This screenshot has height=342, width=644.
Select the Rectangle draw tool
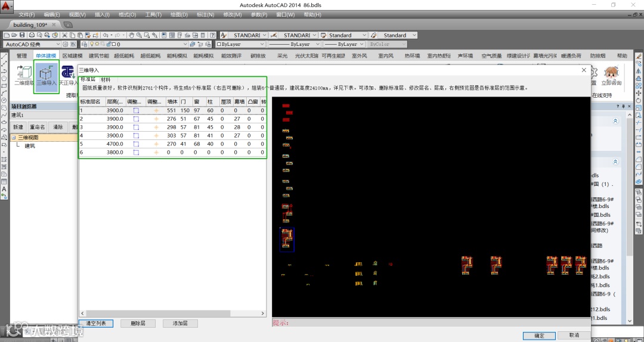coord(4,86)
